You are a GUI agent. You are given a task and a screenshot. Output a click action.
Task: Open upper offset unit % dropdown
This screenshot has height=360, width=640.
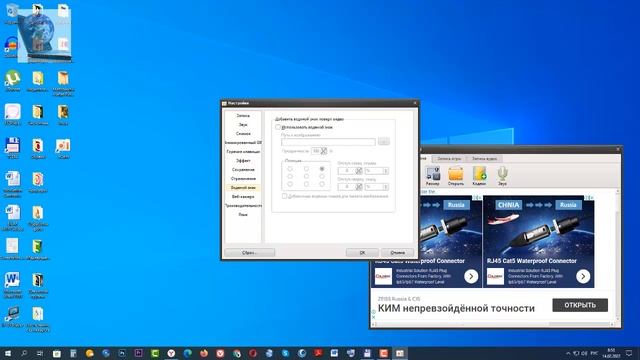pos(376,171)
